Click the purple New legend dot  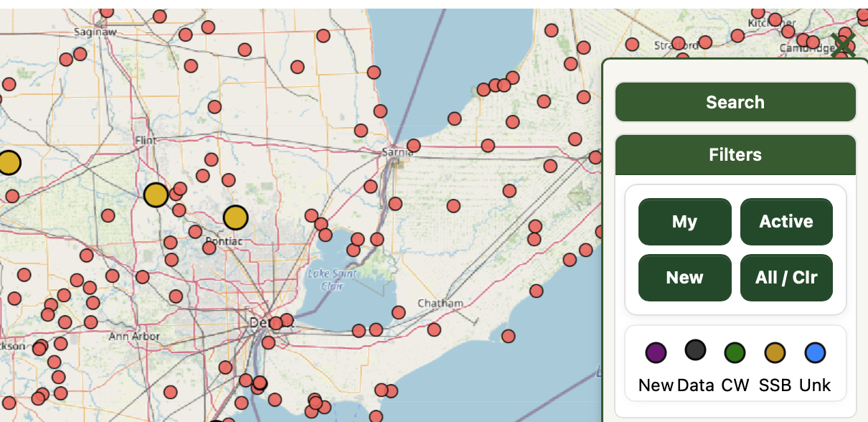(656, 352)
